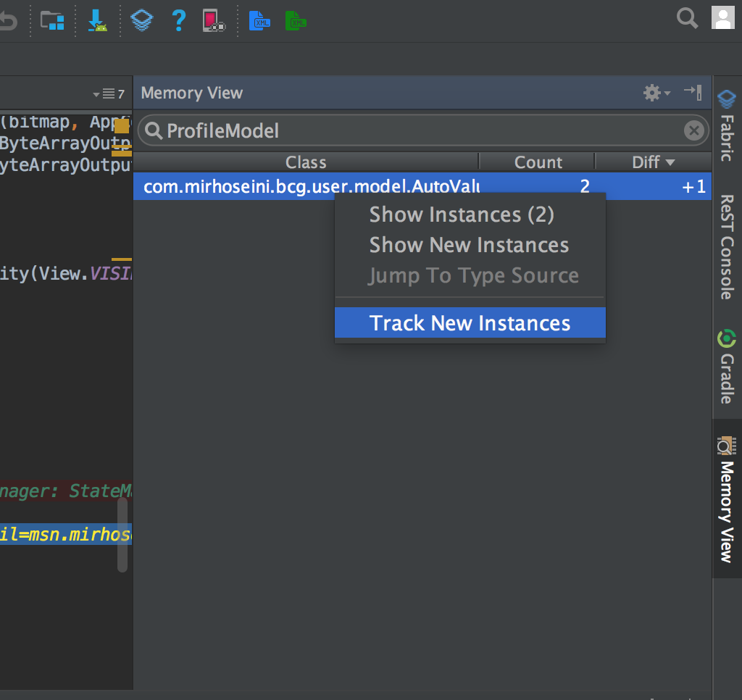Viewport: 742px width, 700px height.
Task: Hide the Memory View panel
Action: (693, 92)
